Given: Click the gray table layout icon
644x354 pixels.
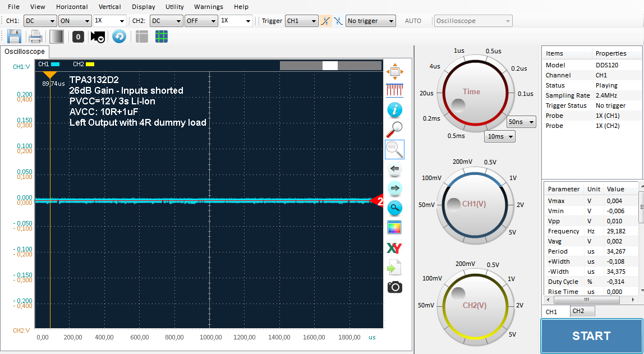Looking at the screenshot, I should (x=142, y=37).
